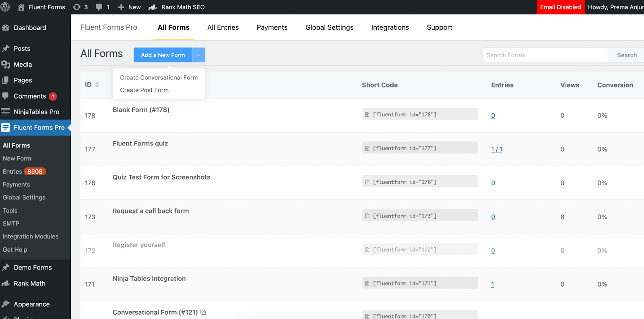Open Tools in the sidebar submenu
This screenshot has width=644, height=319.
(x=10, y=211)
